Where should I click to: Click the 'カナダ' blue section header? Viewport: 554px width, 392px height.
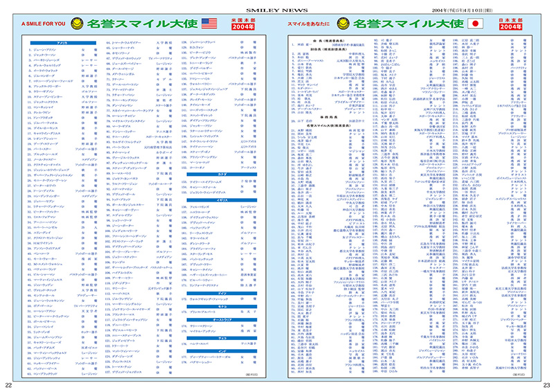click(222, 175)
